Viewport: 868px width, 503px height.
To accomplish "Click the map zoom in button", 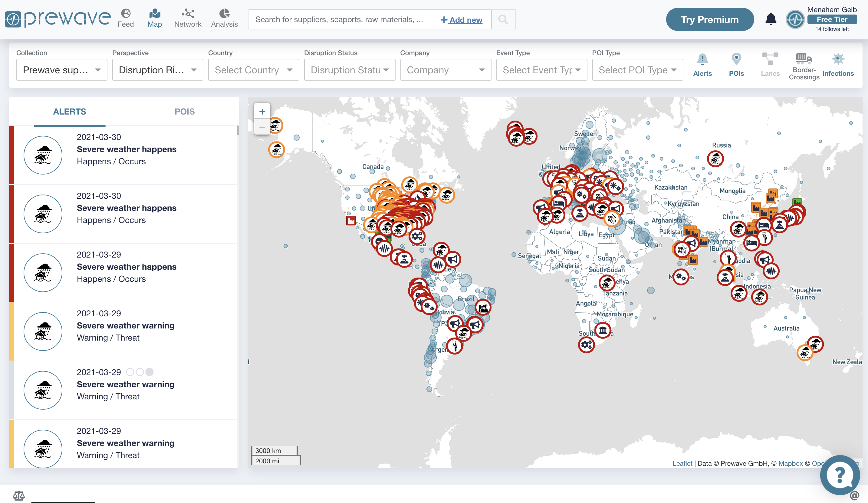I will tap(262, 112).
